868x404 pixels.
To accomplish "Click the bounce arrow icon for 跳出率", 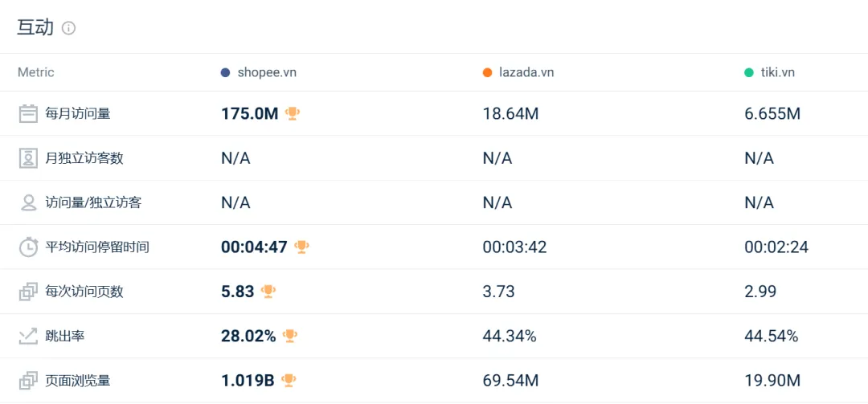I will (28, 336).
